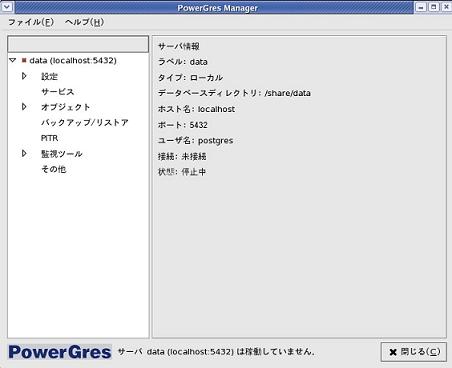Open the window menu button in title bar

point(7,6)
